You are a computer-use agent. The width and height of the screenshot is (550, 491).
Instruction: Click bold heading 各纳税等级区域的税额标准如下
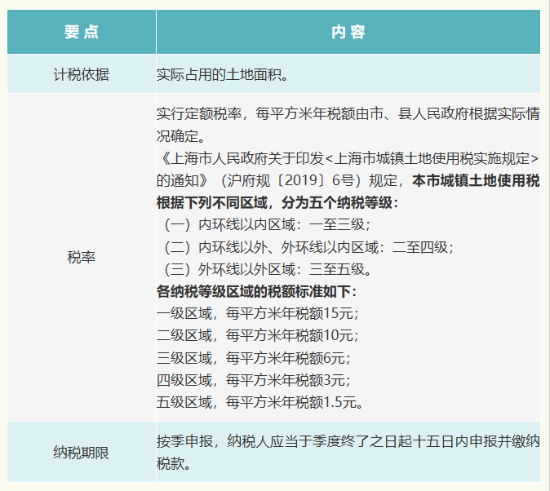[x=257, y=291]
